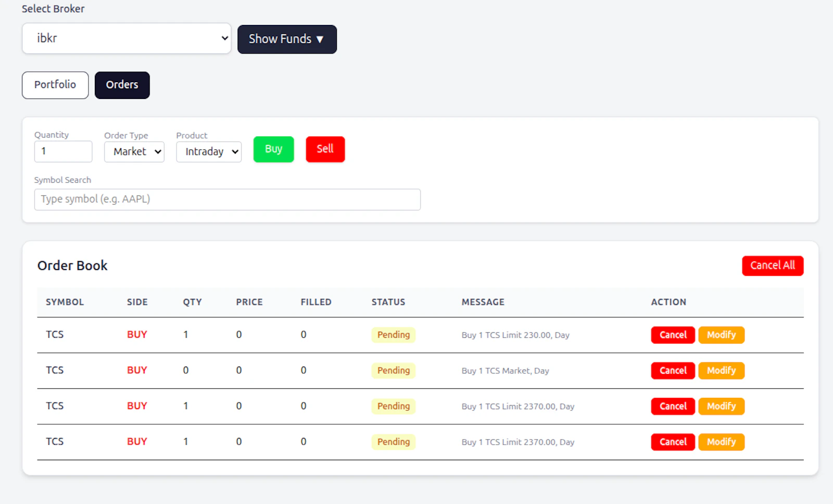Image resolution: width=833 pixels, height=504 pixels.
Task: Click Pending status of Limit 230.00 order
Action: (394, 335)
